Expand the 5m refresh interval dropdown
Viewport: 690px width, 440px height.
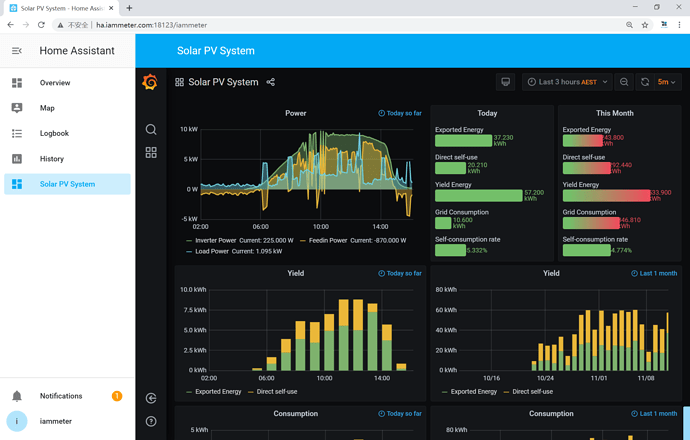click(667, 82)
